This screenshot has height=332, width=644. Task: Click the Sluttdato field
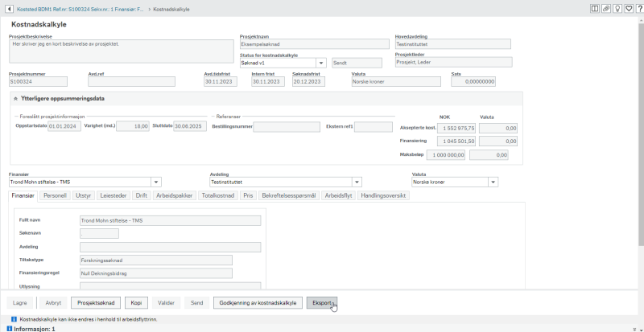point(190,126)
